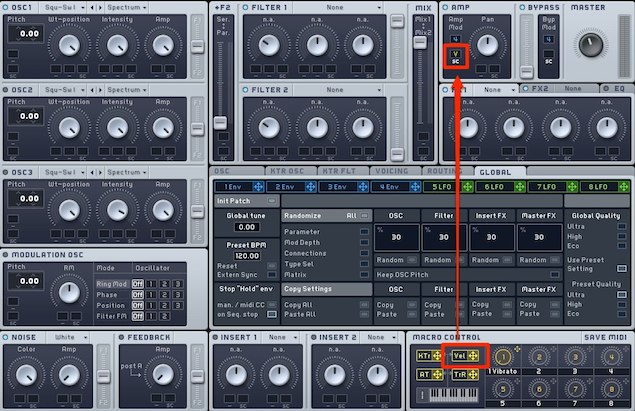Toggle Keep OSC Pitch checkbox
This screenshot has width=635, height=411.
555,275
